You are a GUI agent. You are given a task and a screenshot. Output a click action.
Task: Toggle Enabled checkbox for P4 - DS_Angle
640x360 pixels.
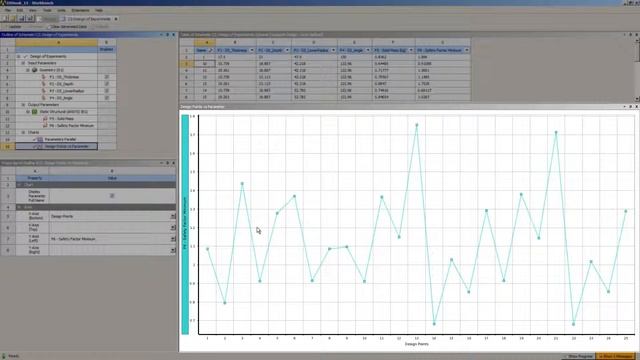pos(107,98)
